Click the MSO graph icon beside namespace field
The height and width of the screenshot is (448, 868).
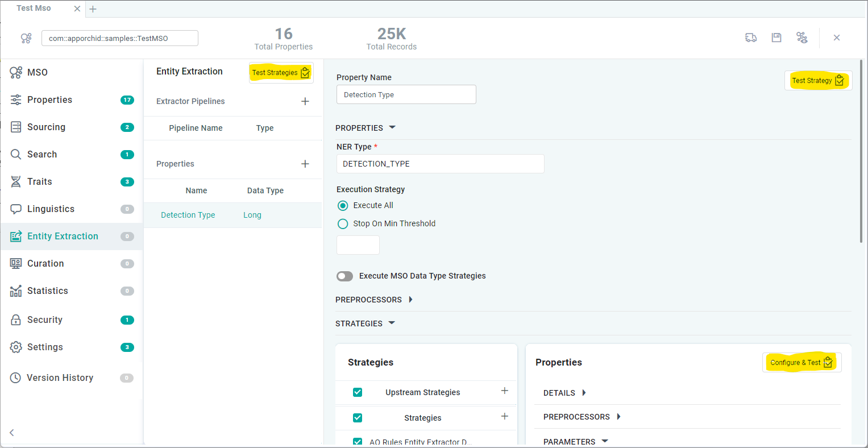point(26,38)
